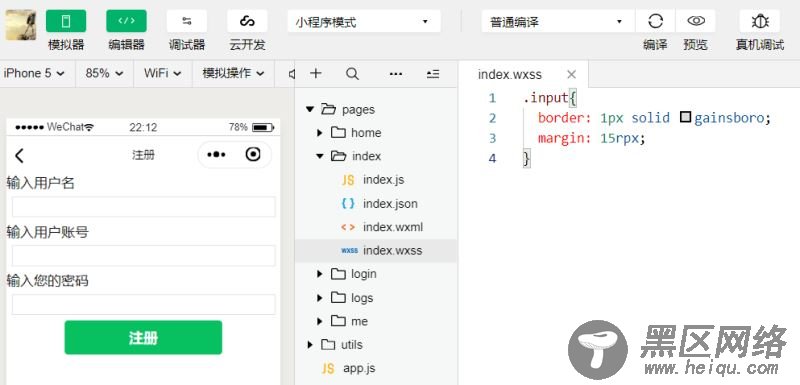Click the simulator sound speaker icon
The width and height of the screenshot is (800, 385).
point(291,74)
